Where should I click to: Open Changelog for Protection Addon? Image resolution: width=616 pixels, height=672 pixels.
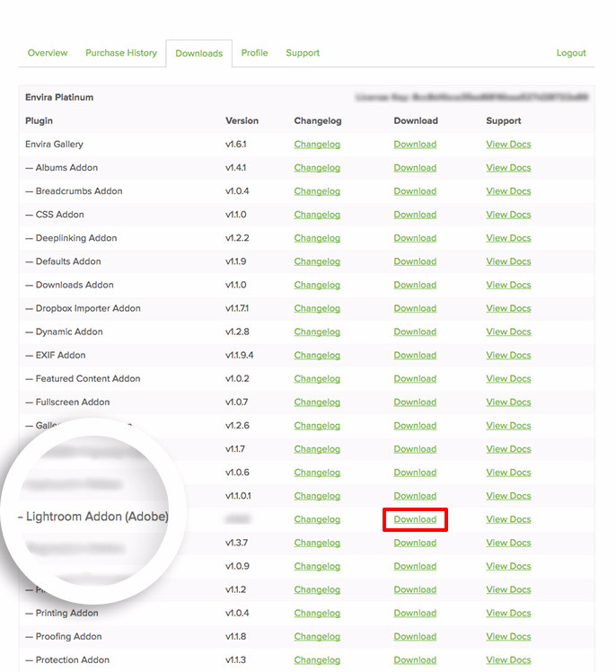[317, 660]
